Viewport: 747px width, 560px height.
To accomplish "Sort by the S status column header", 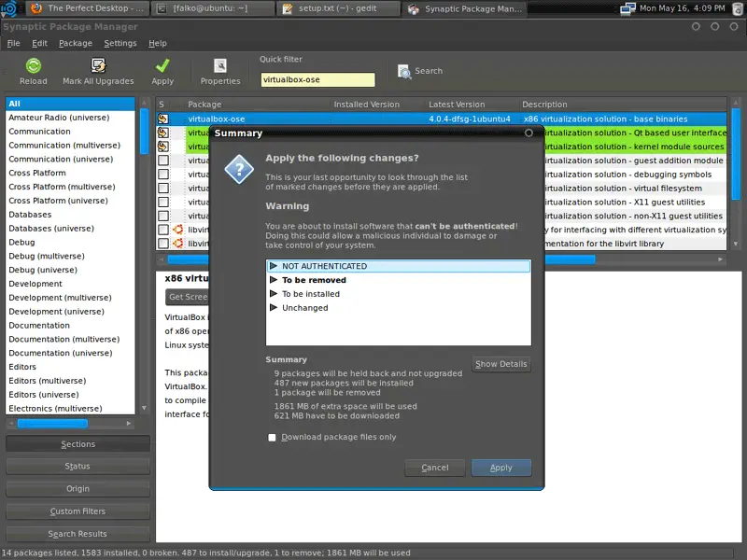I will click(162, 105).
